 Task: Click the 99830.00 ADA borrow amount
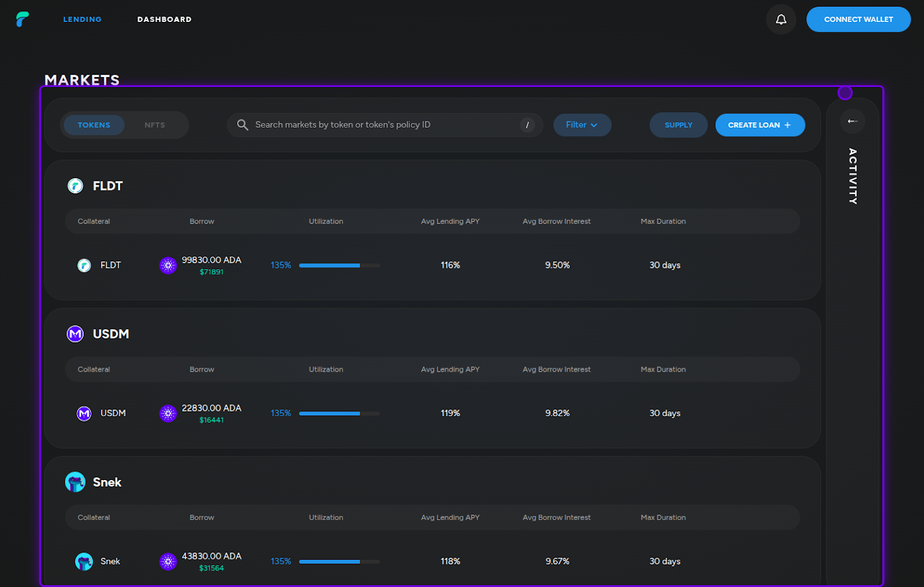pyautogui.click(x=212, y=260)
